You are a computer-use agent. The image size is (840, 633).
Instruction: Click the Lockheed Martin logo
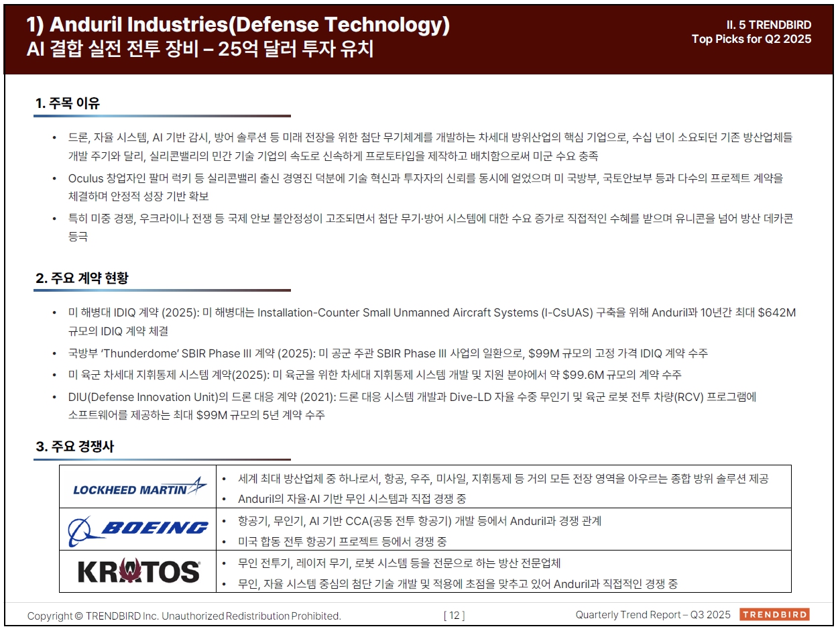pyautogui.click(x=139, y=487)
